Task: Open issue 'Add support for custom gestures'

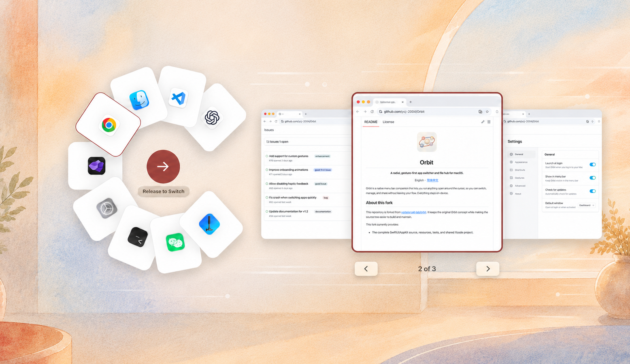Action: [x=289, y=156]
